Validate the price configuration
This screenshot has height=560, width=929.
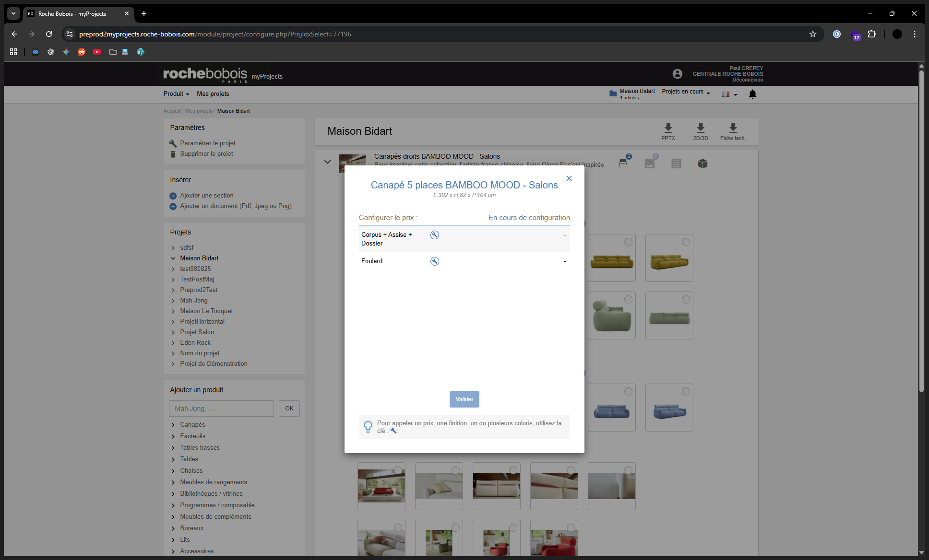(x=464, y=399)
